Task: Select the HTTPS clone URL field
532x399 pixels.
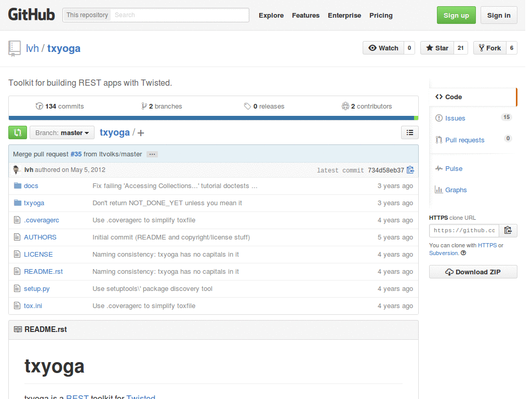Action: pyautogui.click(x=464, y=230)
